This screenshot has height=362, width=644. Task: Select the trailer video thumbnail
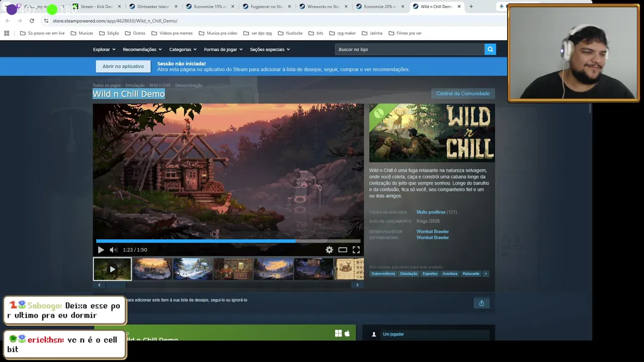tap(112, 269)
